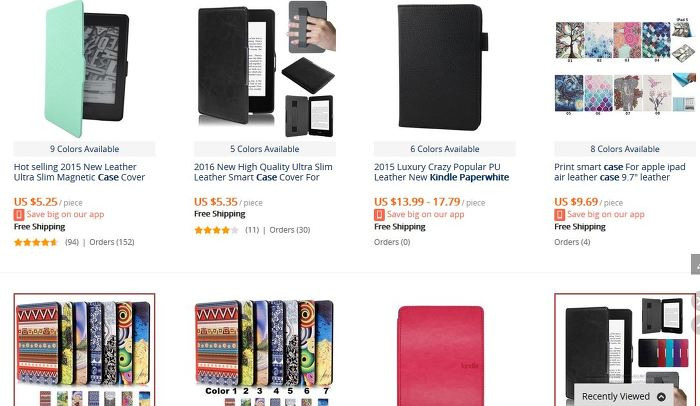Image resolution: width=700 pixels, height=406 pixels.
Task: Select first color swatch below striped cases
Action: 45,398
